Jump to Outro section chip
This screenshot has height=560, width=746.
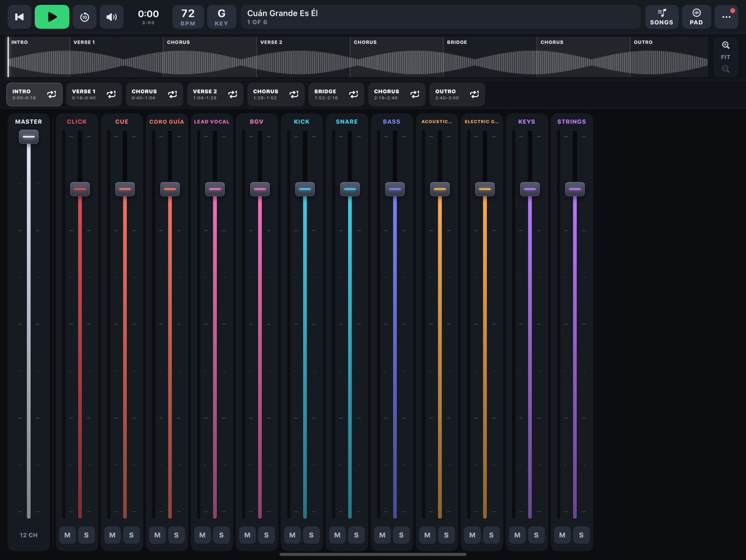[x=457, y=94]
